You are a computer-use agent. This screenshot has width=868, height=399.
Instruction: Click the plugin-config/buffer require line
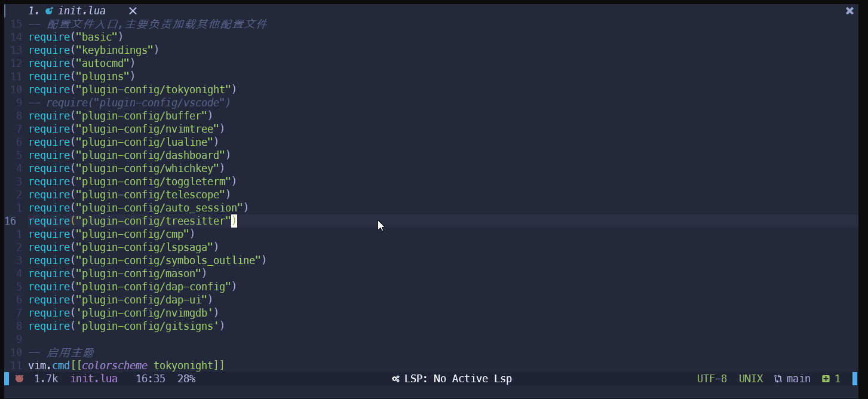(x=121, y=116)
